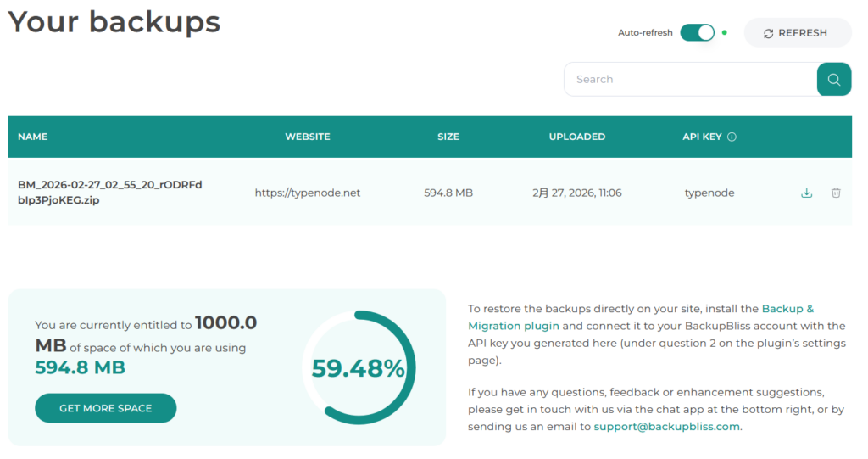Click the SIZE column header
Image resolution: width=868 pixels, height=459 pixels.
448,137
